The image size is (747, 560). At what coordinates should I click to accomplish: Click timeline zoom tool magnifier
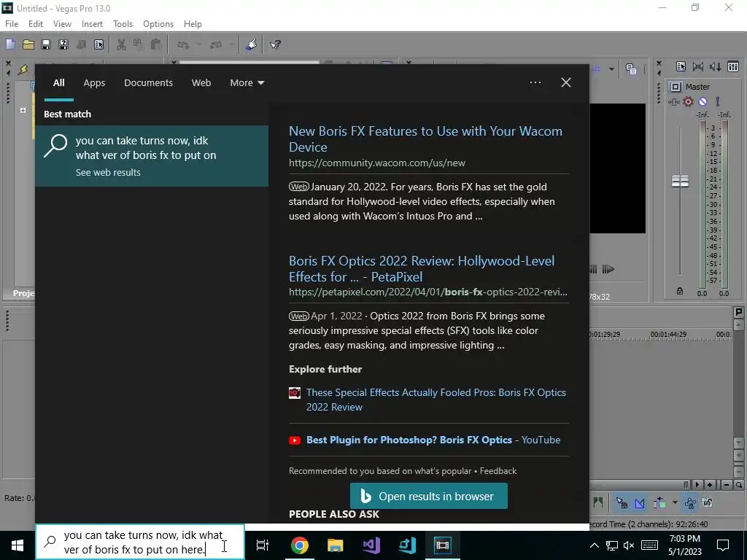pyautogui.click(x=738, y=485)
